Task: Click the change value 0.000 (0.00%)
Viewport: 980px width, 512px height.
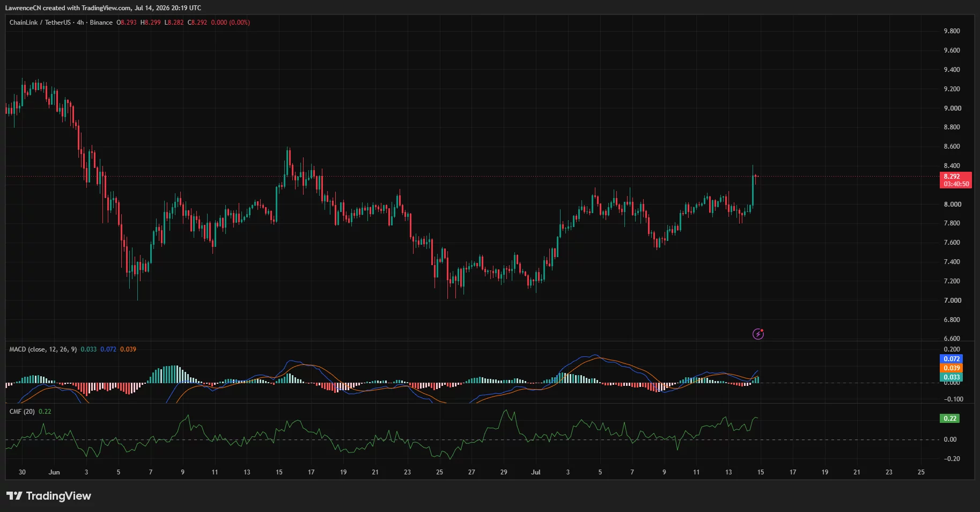Action: pos(231,23)
